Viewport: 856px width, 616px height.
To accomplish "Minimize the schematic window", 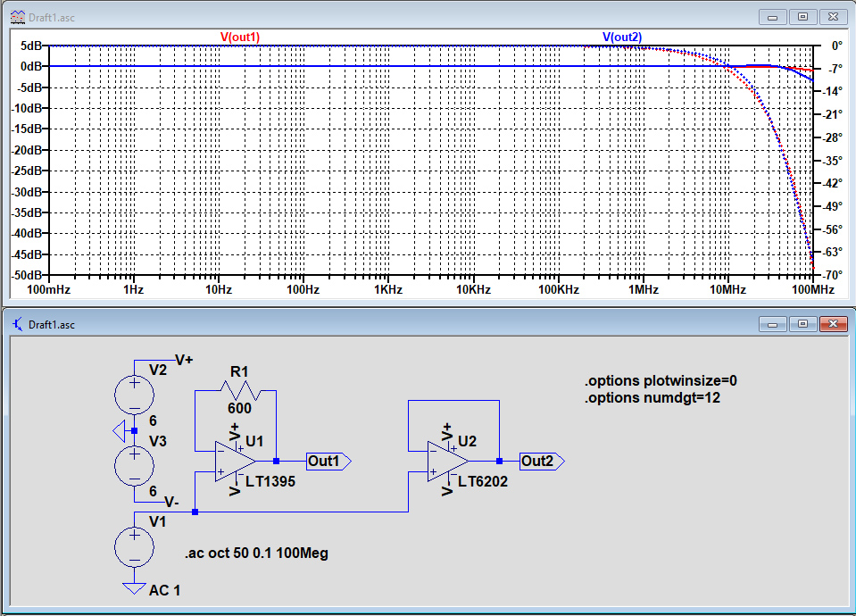I will point(772,324).
